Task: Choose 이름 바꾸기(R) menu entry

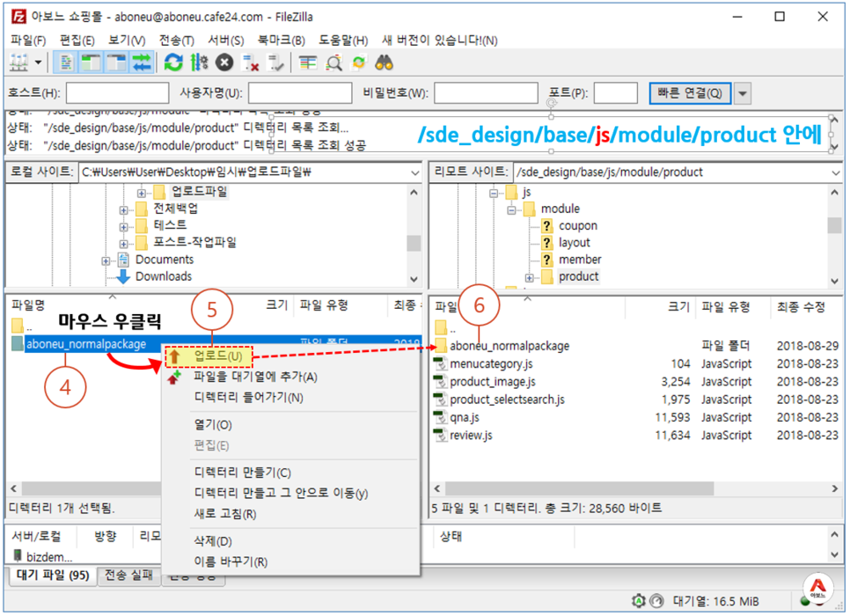Action: (231, 561)
